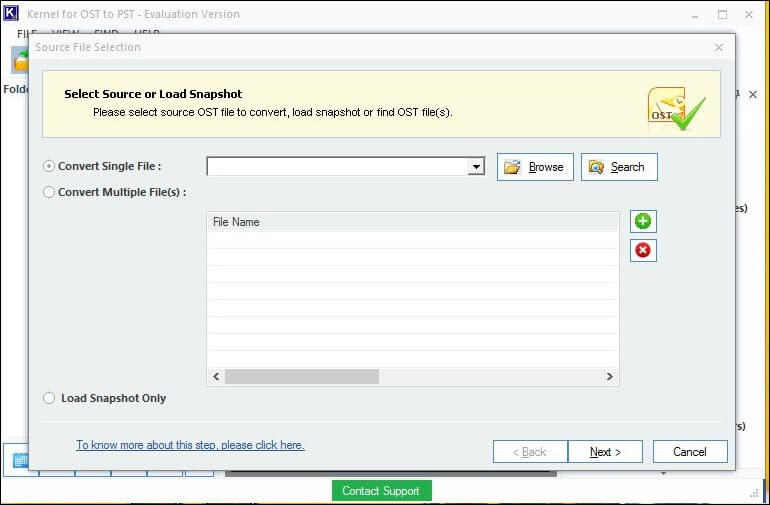Viewport: 770px width, 505px height.
Task: Maximize the Kernel for OST to PST window
Action: [722, 15]
